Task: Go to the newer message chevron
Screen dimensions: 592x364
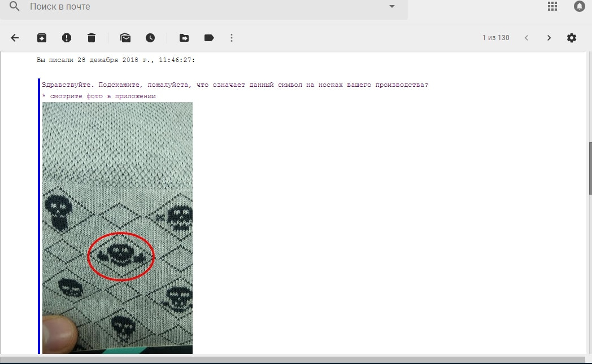Action: pos(526,38)
